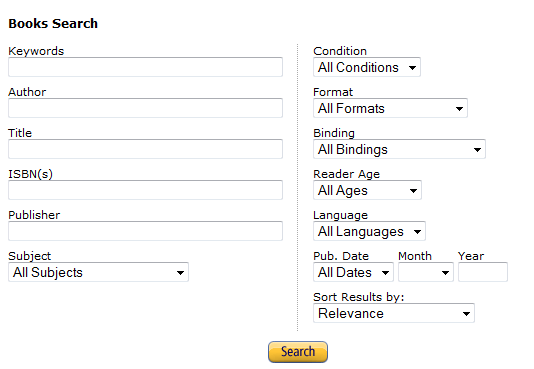Open the All Subjects dropdown
This screenshot has height=369, width=534.
pyautogui.click(x=98, y=272)
